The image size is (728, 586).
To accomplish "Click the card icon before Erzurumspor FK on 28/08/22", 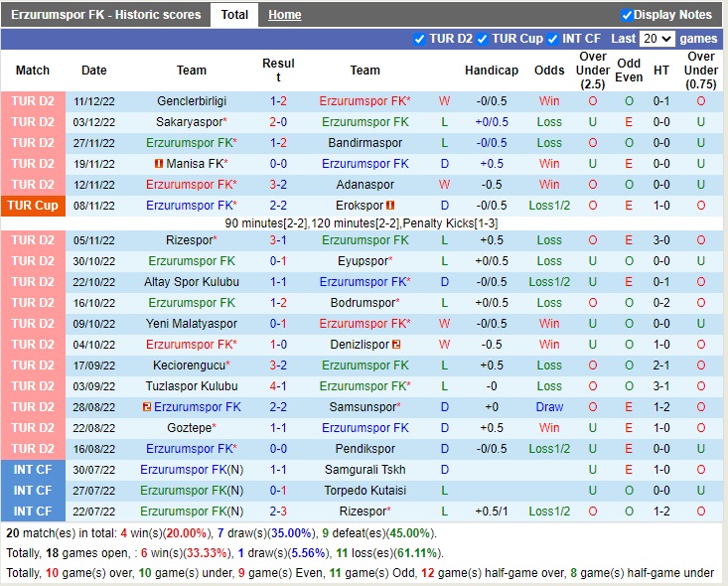I will coord(147,407).
